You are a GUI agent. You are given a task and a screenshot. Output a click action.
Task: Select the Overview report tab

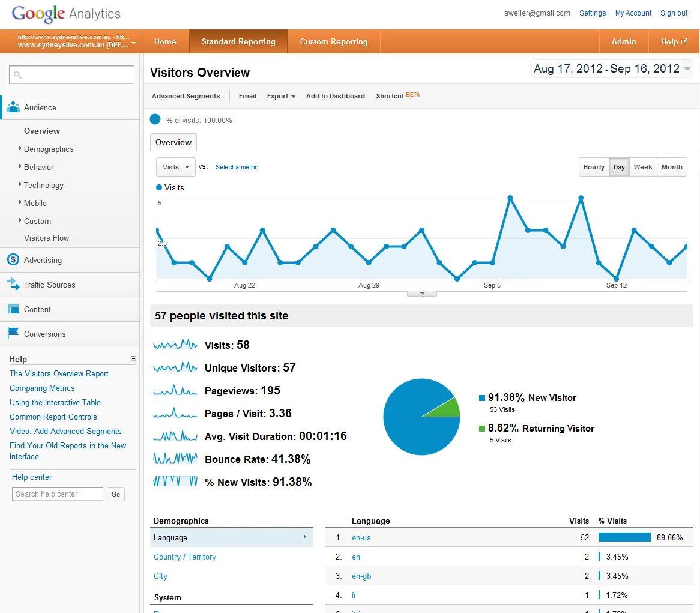pos(173,142)
